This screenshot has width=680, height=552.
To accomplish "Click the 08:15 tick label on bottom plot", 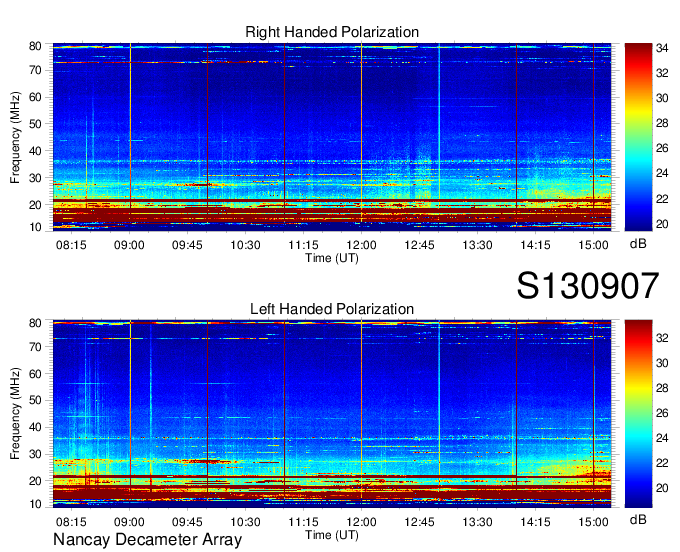I will click(x=71, y=522).
